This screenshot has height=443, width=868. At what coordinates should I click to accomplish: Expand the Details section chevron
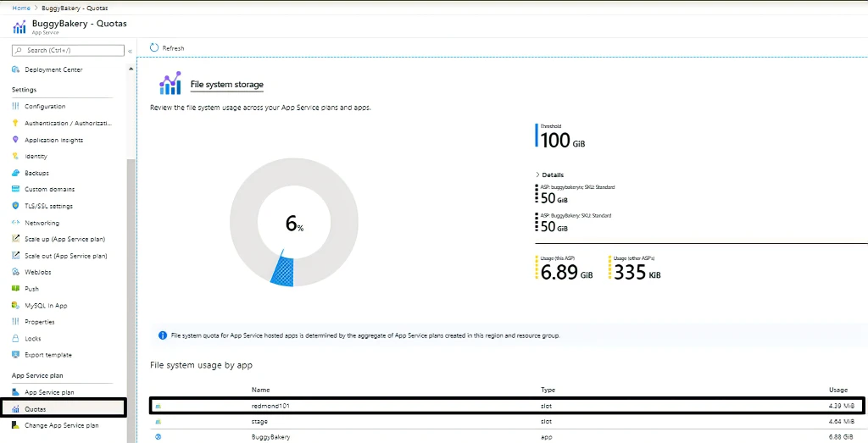(537, 175)
